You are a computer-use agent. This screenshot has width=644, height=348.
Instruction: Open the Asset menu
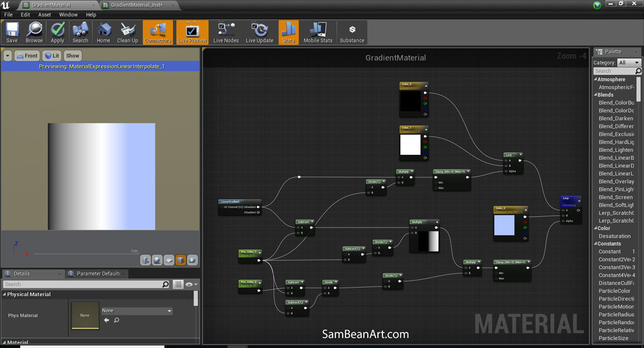click(44, 15)
